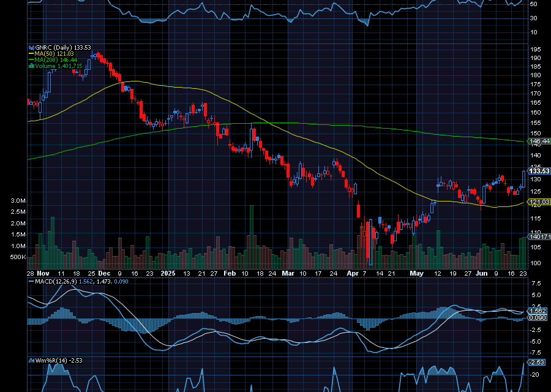Click the Dec label on the date axis
Viewport: 551px width, 392px height.
coord(104,273)
